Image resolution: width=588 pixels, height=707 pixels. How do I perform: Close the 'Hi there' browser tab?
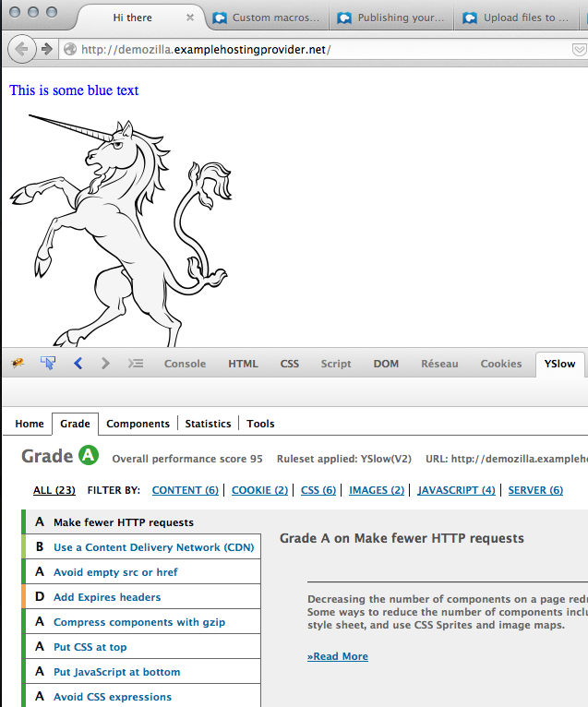(x=190, y=18)
